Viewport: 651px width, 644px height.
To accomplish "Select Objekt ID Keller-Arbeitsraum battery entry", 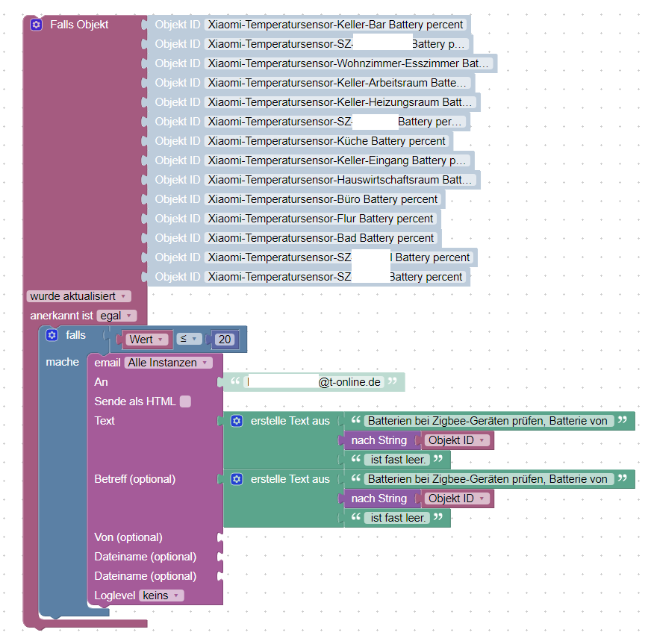I will 337,83.
